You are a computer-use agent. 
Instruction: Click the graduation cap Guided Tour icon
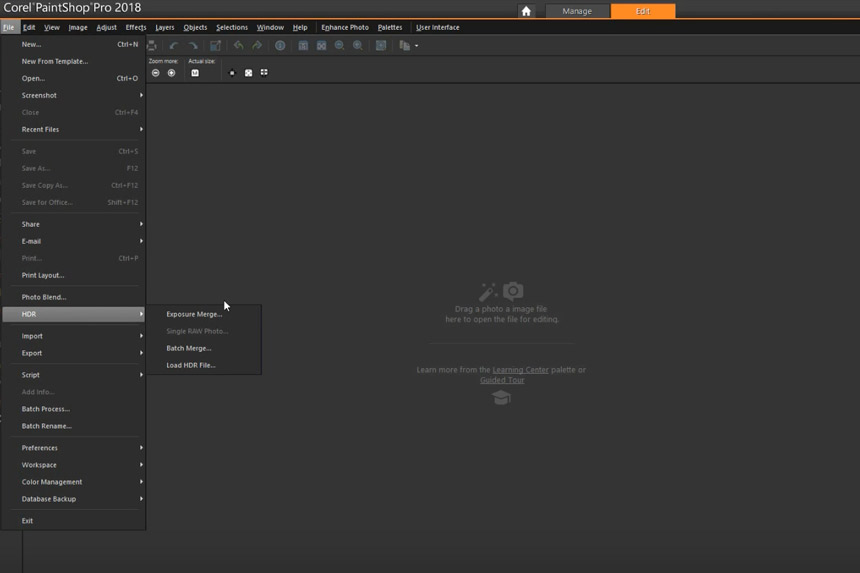pos(501,397)
